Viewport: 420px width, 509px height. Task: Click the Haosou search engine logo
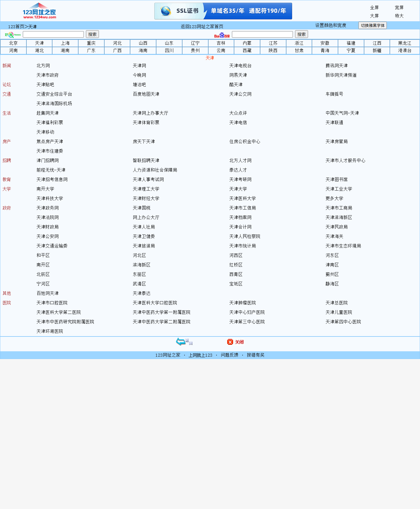[x=13, y=35]
